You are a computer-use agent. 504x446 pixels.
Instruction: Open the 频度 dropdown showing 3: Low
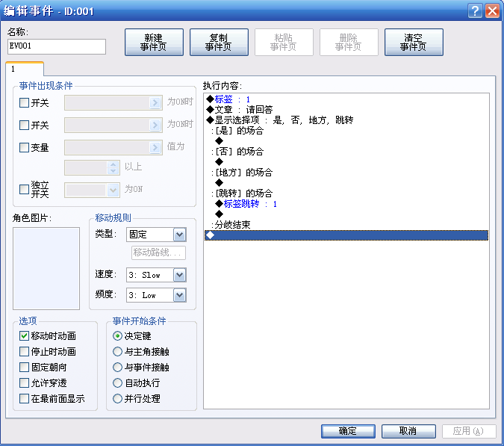tap(156, 295)
